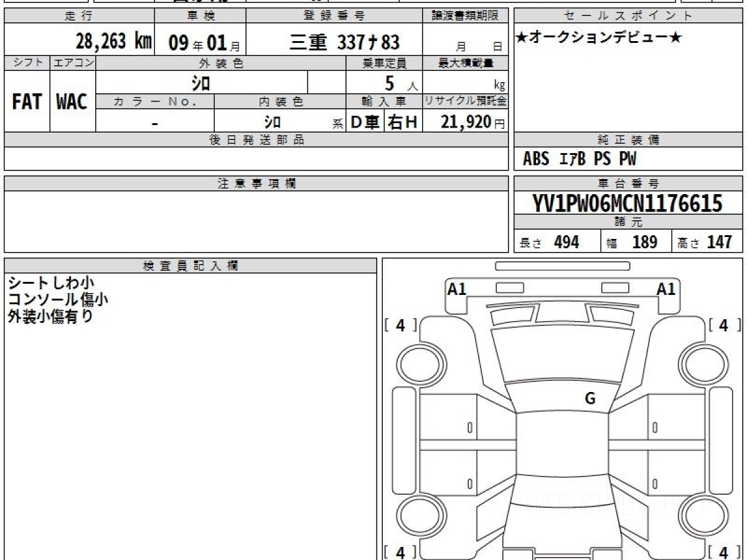747x560 pixels.
Task: Select the FAT shift value
Action: tap(26, 102)
